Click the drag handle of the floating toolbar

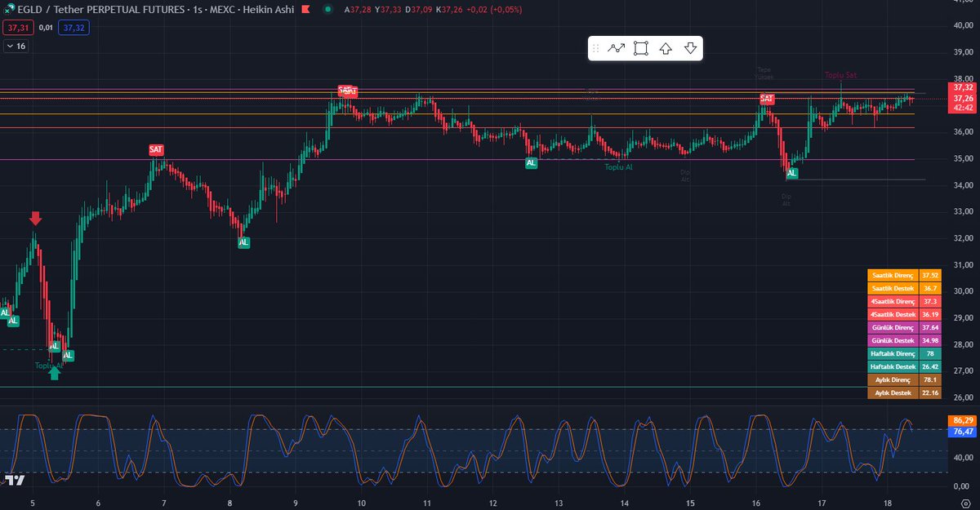595,48
